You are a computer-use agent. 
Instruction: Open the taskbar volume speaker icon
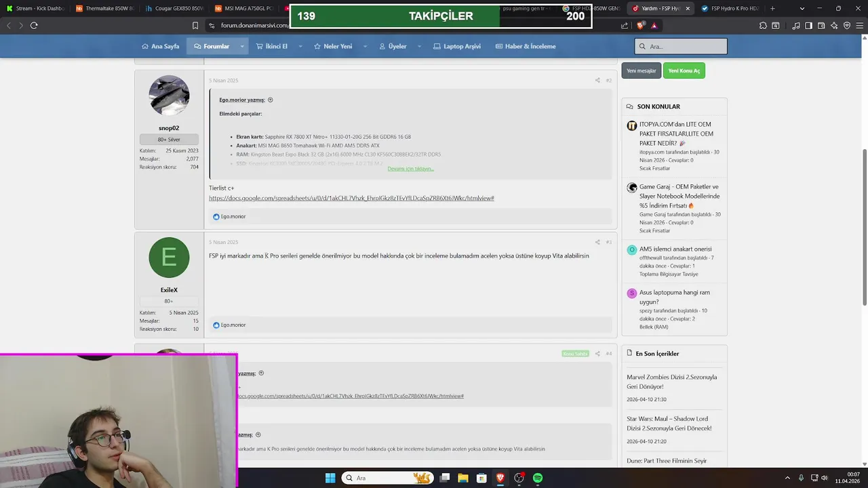coord(824,478)
